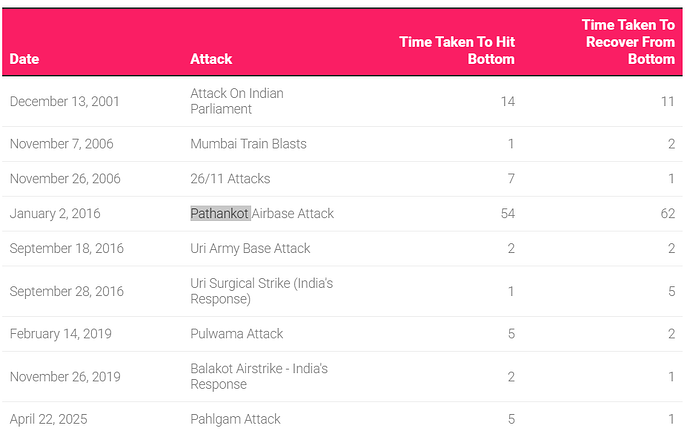Click the September 28, 2016 date
Screen dimensions: 690x436
click(x=66, y=291)
